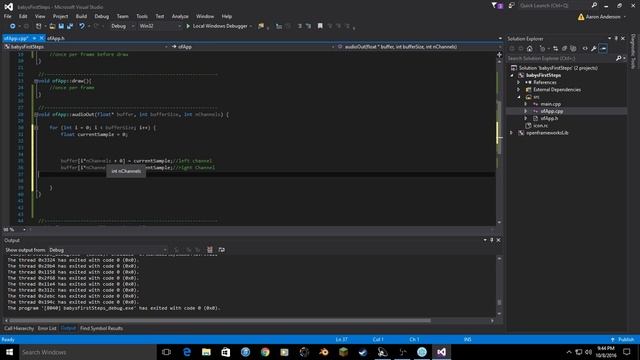640x360 pixels.
Task: Open Google Chrome from the taskbar
Action: (265, 352)
